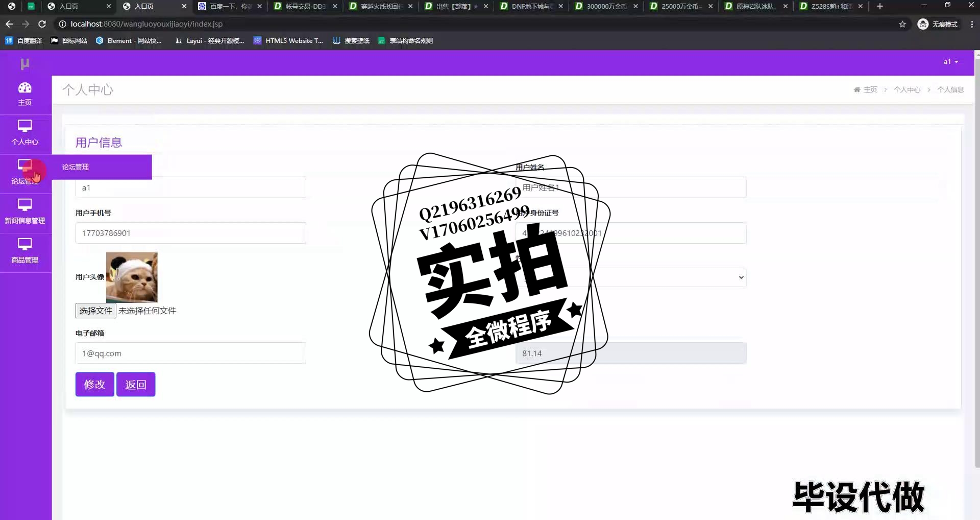Click the address bar URL localhost:8080
The height and width of the screenshot is (520, 980).
[146, 24]
